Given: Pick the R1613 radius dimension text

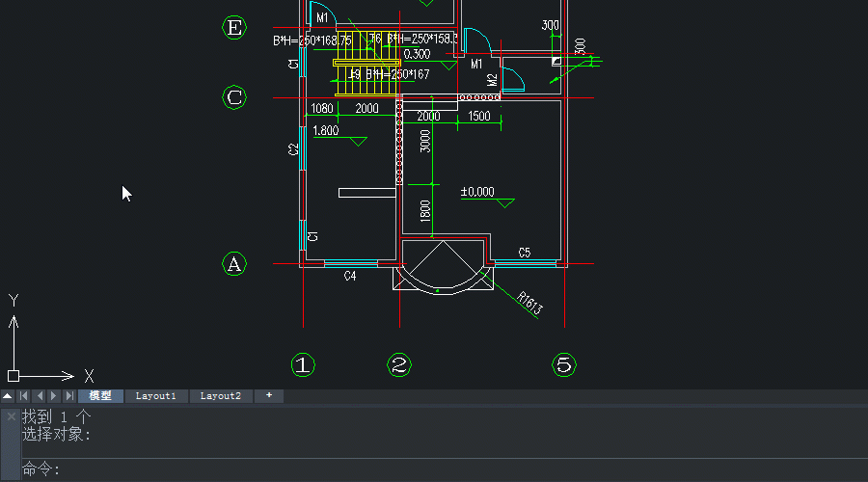Looking at the screenshot, I should coord(529,304).
